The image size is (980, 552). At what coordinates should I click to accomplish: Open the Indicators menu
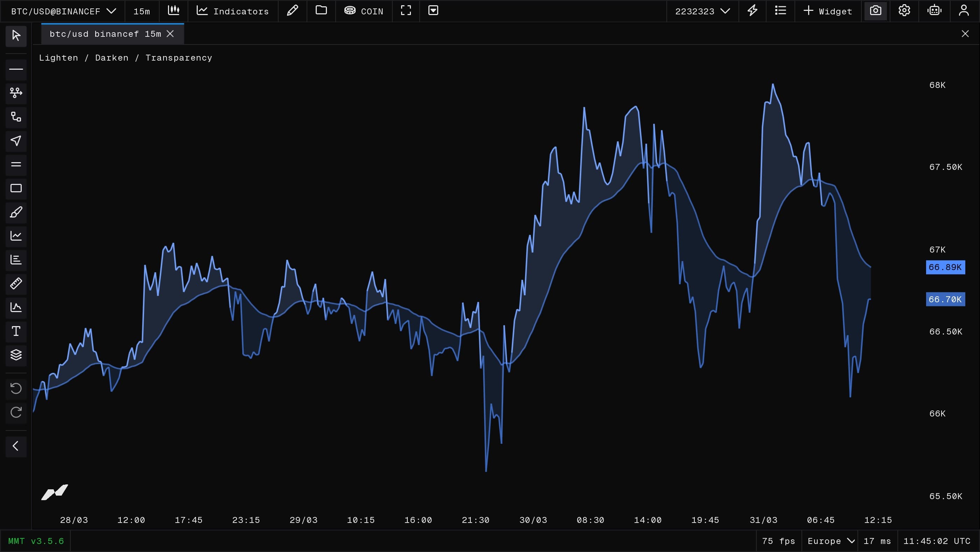pyautogui.click(x=232, y=11)
